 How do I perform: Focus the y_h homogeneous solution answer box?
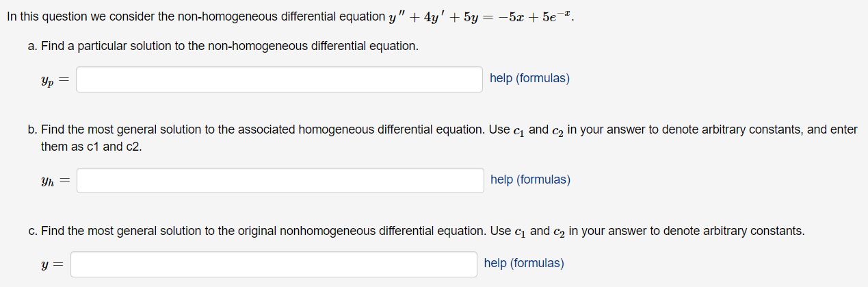280,181
